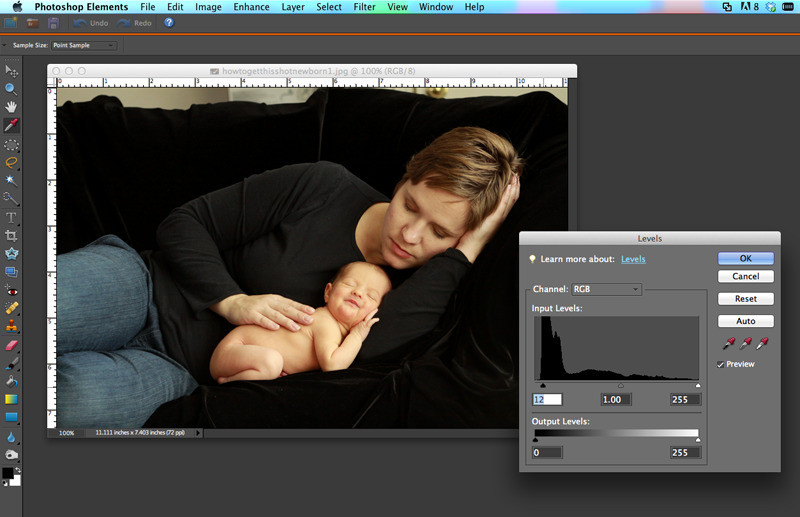Select the Lasso tool

(11, 163)
